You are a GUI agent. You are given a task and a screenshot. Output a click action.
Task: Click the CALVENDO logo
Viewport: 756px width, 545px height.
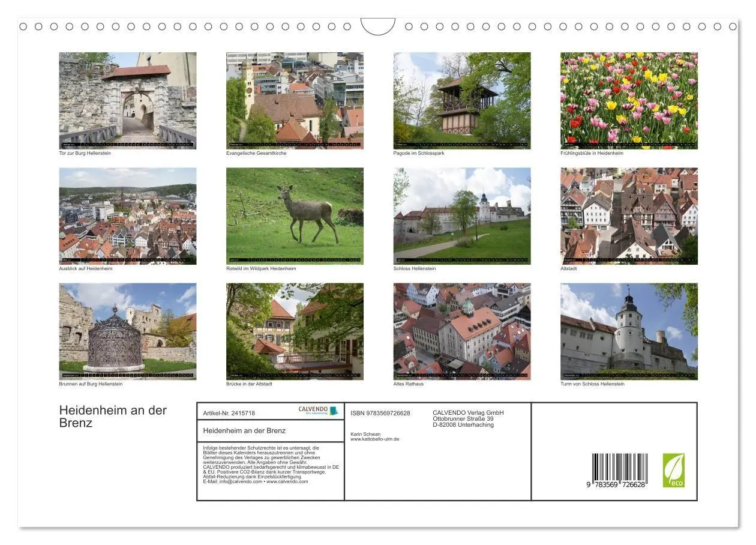[319, 411]
